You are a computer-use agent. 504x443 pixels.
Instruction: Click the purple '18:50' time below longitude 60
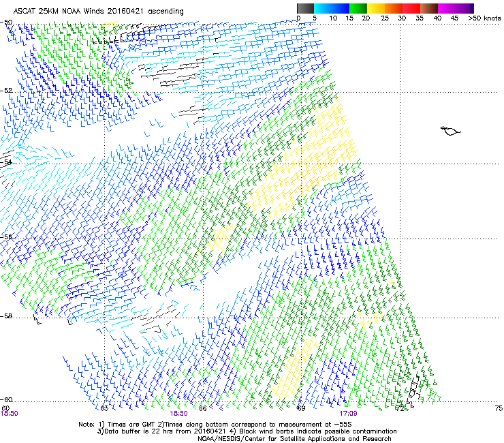9,414
